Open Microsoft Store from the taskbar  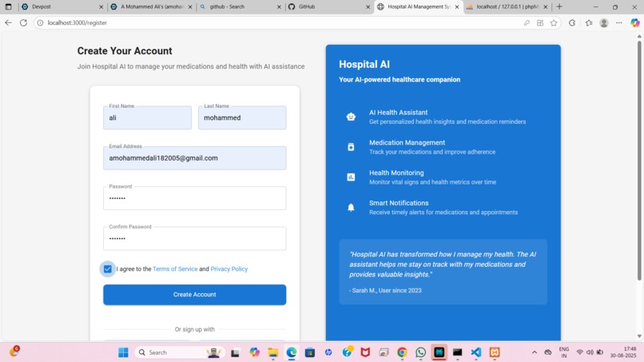pos(310,352)
